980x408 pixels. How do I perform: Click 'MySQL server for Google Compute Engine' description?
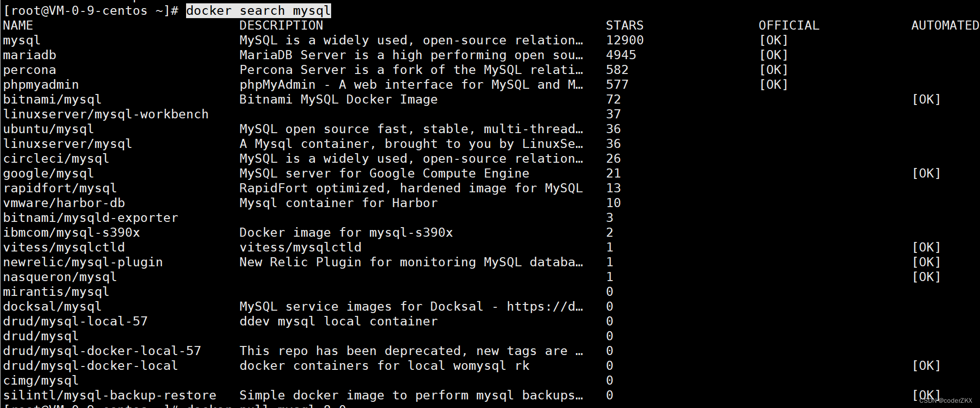pos(384,173)
